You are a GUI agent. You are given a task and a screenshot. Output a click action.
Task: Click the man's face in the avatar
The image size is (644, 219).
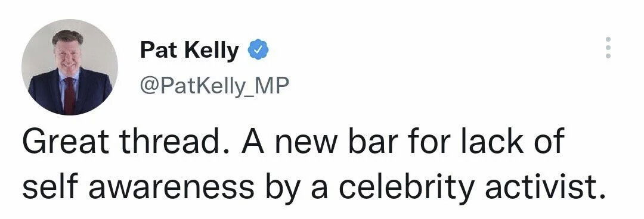pyautogui.click(x=68, y=54)
